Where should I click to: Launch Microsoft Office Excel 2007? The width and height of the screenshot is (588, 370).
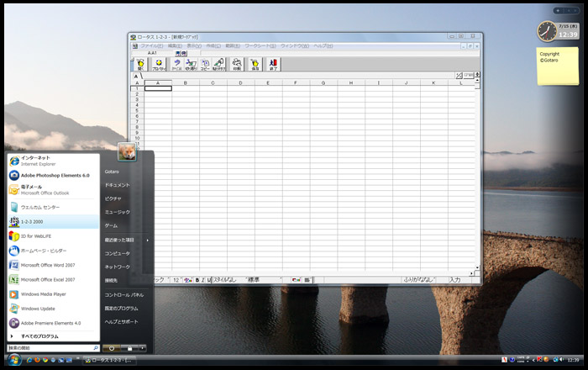tap(54, 279)
